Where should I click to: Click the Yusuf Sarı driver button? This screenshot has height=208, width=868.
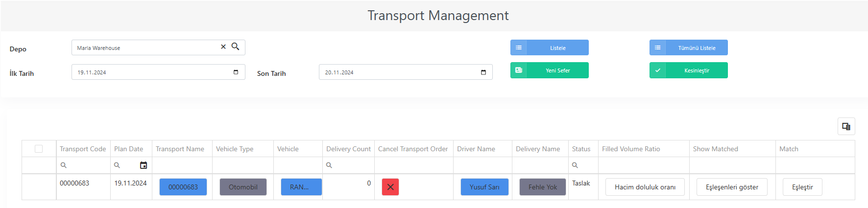click(x=484, y=187)
